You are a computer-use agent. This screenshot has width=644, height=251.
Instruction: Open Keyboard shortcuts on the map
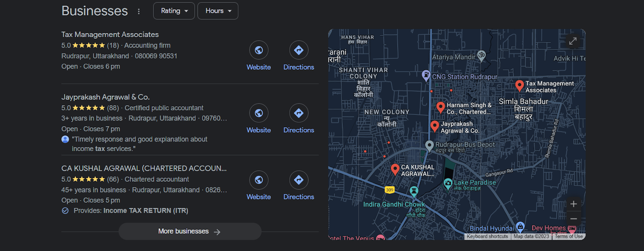[487, 236]
